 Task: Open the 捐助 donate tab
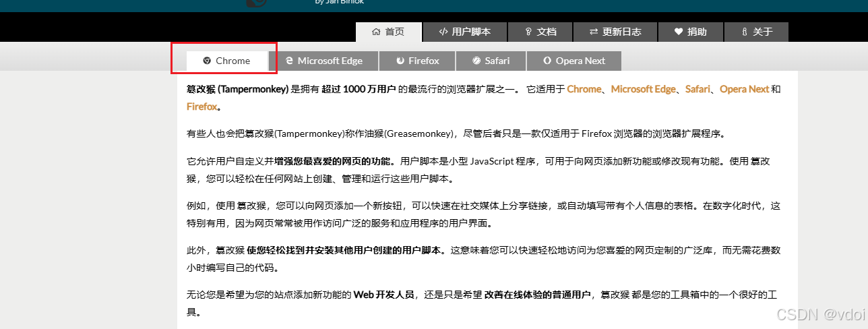coord(690,32)
